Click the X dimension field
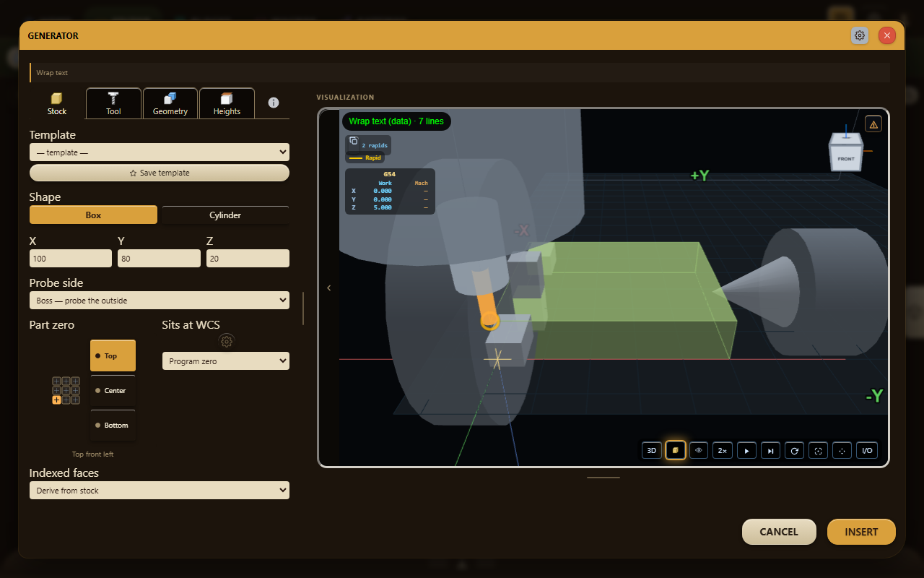Viewport: 924px width, 578px height. pyautogui.click(x=71, y=259)
